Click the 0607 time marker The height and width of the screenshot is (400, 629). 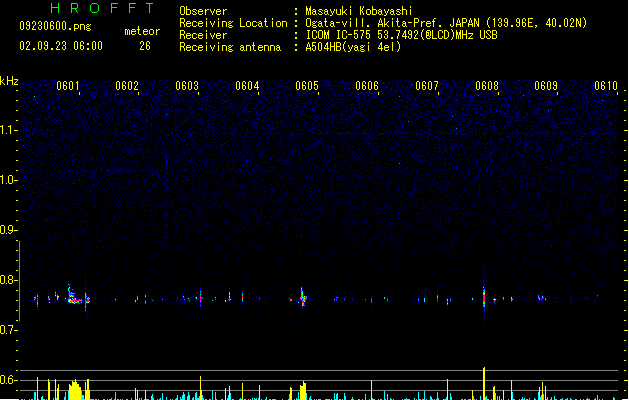[x=427, y=86]
